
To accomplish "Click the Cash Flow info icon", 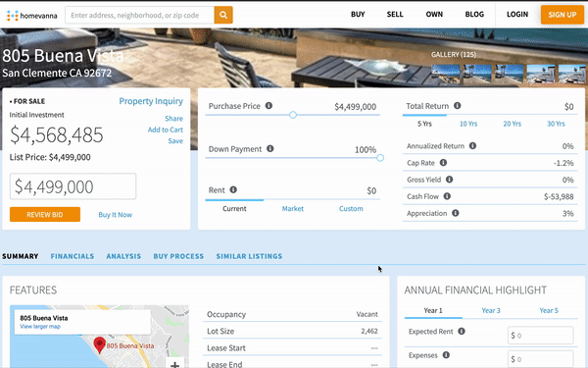I will coord(447,196).
